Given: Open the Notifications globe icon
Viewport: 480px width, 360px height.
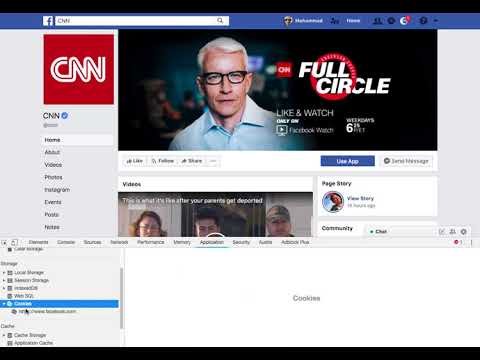Looking at the screenshot, I should point(404,21).
